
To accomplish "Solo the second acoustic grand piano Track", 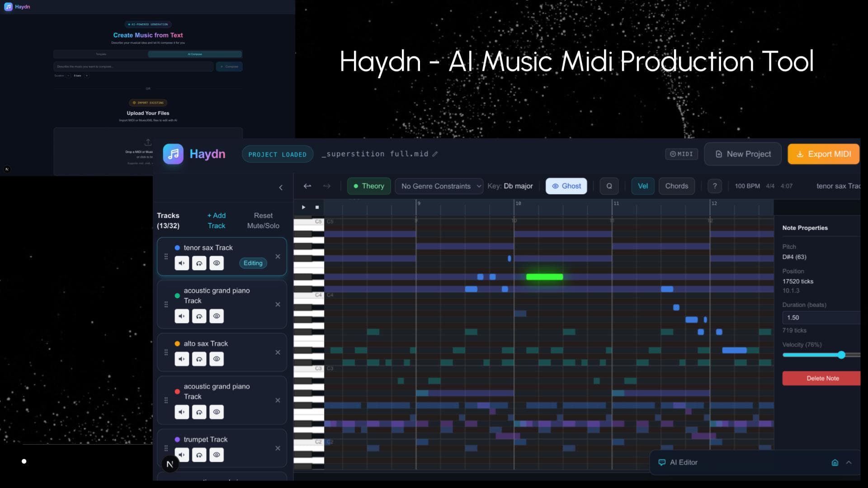I will (x=199, y=412).
